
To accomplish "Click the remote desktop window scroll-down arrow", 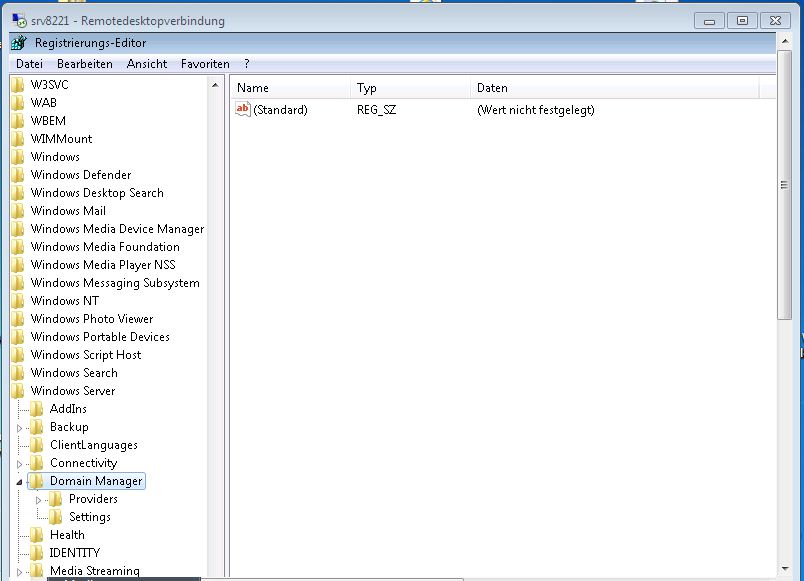I will click(x=785, y=568).
